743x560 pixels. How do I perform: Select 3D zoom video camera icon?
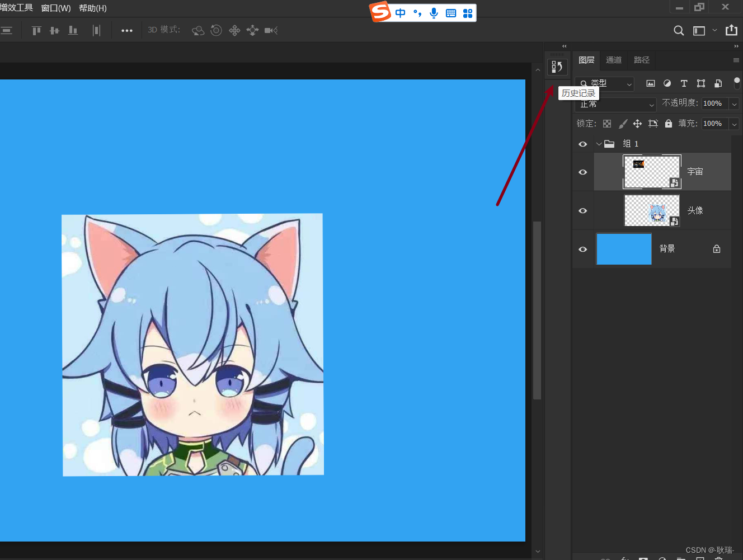pyautogui.click(x=271, y=30)
